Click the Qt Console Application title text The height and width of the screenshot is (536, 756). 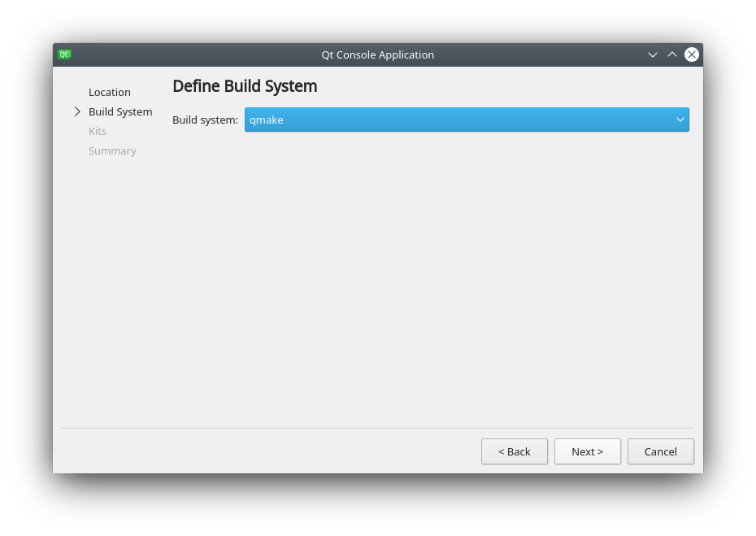tap(377, 54)
